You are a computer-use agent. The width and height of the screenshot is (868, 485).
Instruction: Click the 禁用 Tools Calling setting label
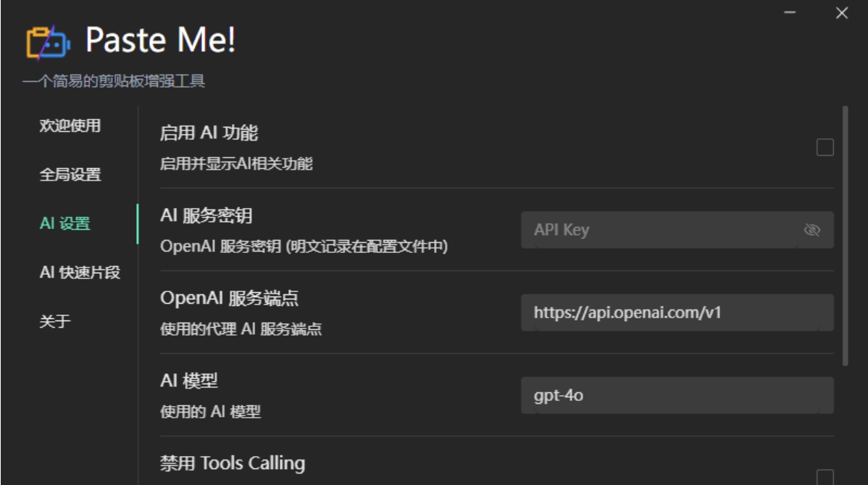point(233,463)
